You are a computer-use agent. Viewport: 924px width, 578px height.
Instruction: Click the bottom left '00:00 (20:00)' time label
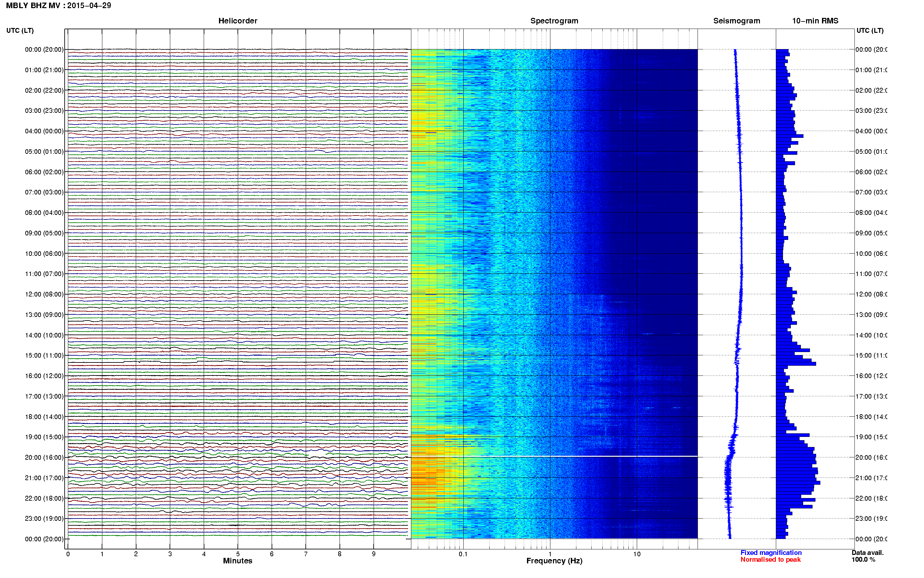point(44,539)
